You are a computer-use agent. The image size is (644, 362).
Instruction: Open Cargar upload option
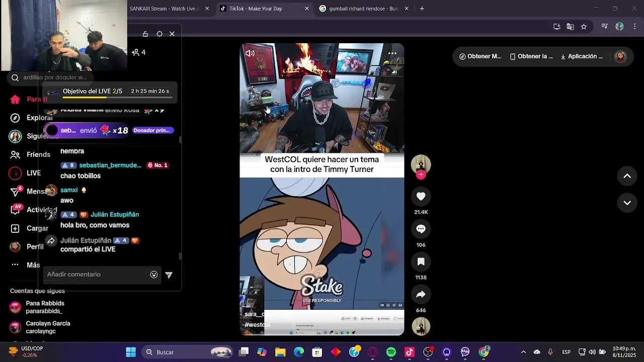click(30, 228)
